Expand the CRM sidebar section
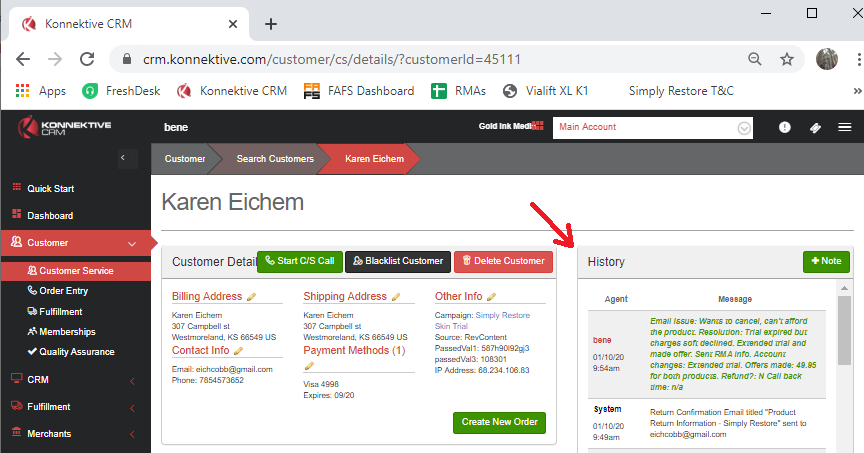 [x=133, y=380]
